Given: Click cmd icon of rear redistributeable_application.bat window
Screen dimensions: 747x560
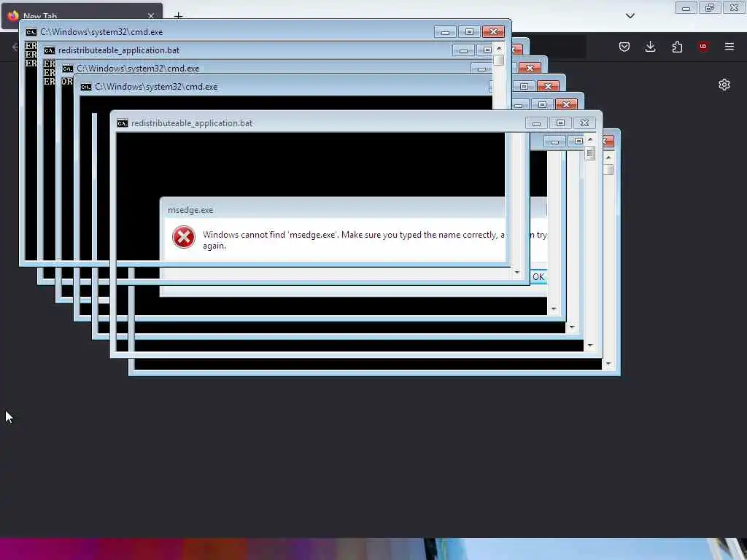Looking at the screenshot, I should [x=50, y=50].
